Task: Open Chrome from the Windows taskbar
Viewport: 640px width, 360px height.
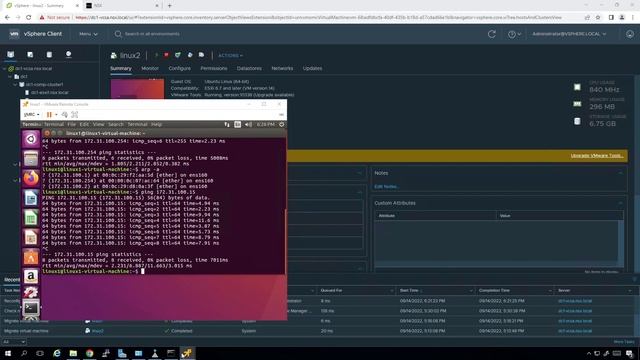Action: point(89,353)
